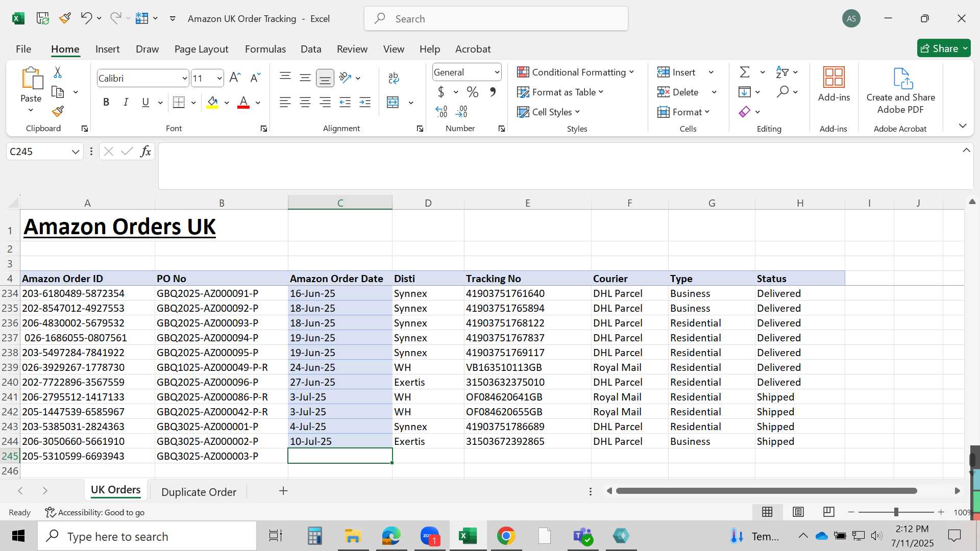Screen dimensions: 980x551
Task: Open the Borders dropdown arrow
Action: (x=193, y=103)
